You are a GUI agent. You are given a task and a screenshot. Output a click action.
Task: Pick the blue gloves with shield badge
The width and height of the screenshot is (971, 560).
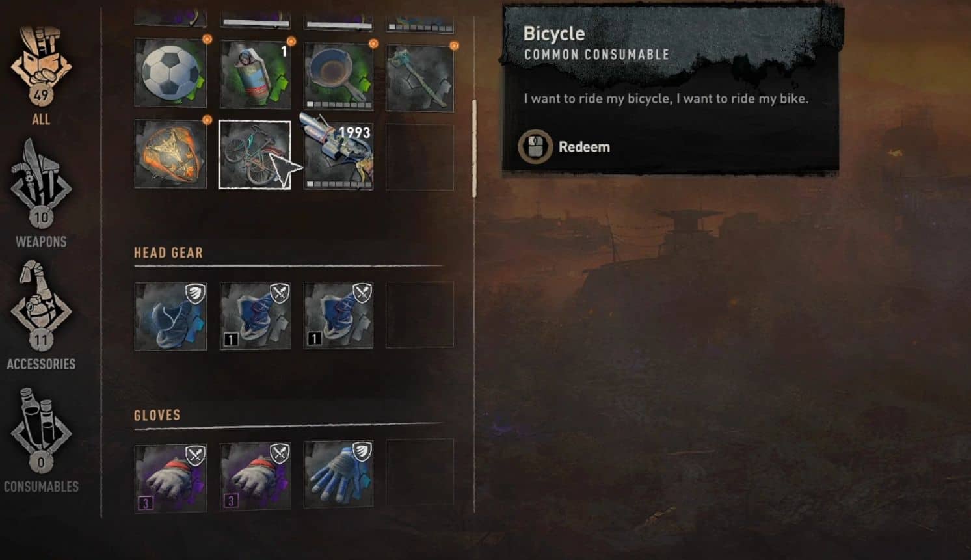click(x=338, y=474)
